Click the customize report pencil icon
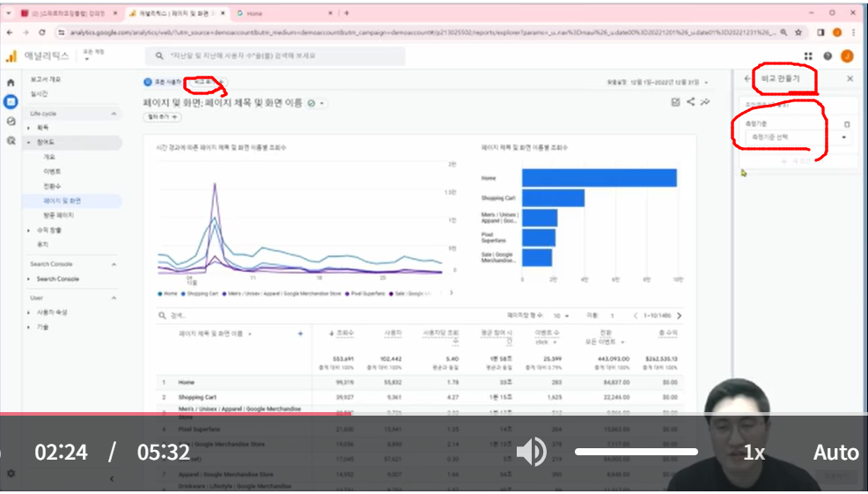This screenshot has width=868, height=494. tap(675, 102)
